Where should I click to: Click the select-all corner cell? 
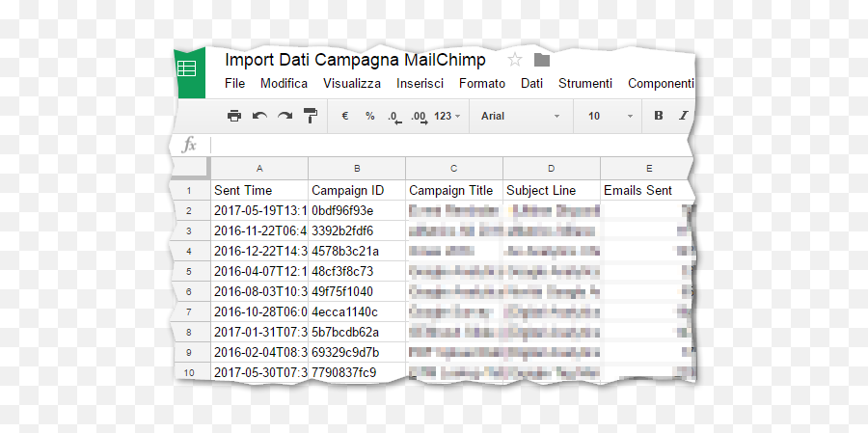coord(192,169)
